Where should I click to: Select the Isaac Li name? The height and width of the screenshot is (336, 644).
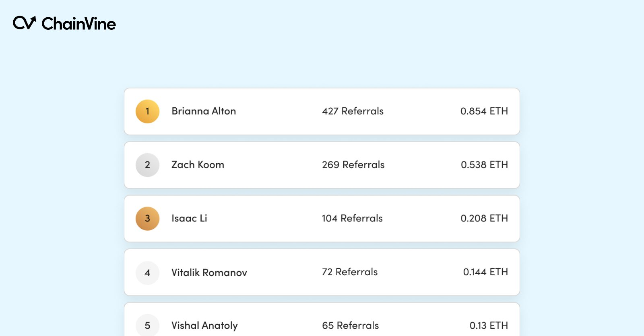point(189,218)
